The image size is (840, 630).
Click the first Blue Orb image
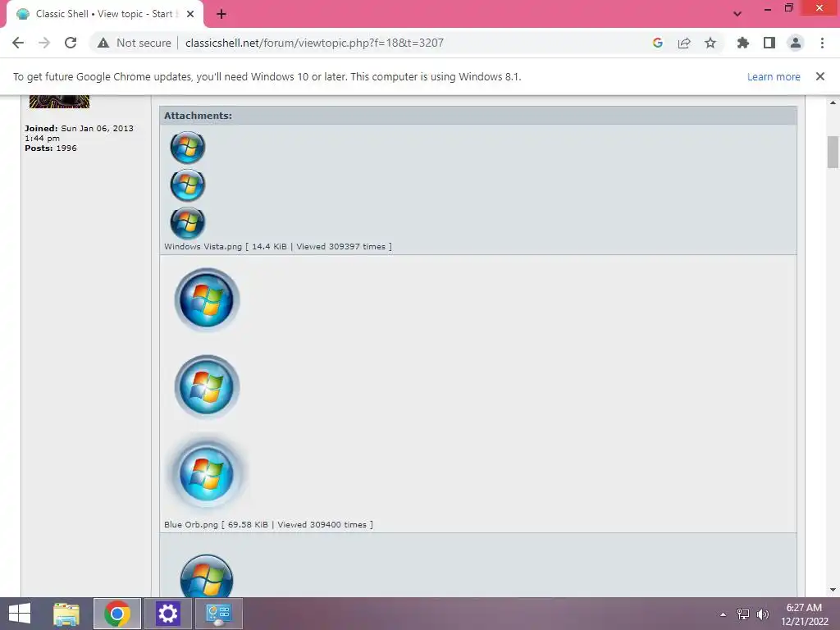coord(207,300)
